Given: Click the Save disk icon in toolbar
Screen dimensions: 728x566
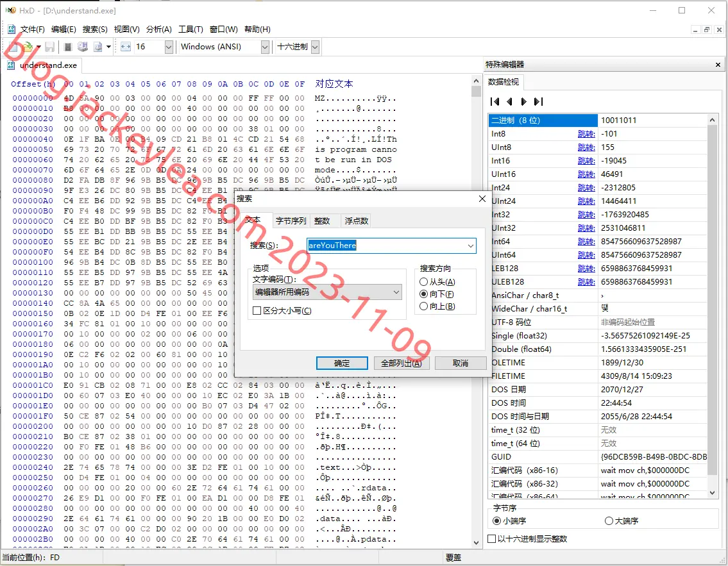Looking at the screenshot, I should click(x=49, y=47).
